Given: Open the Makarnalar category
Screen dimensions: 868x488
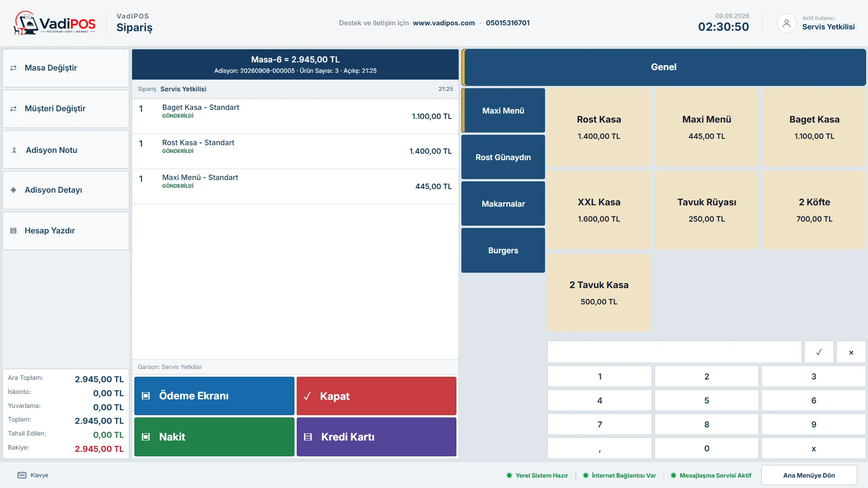Looking at the screenshot, I should pyautogui.click(x=503, y=204).
